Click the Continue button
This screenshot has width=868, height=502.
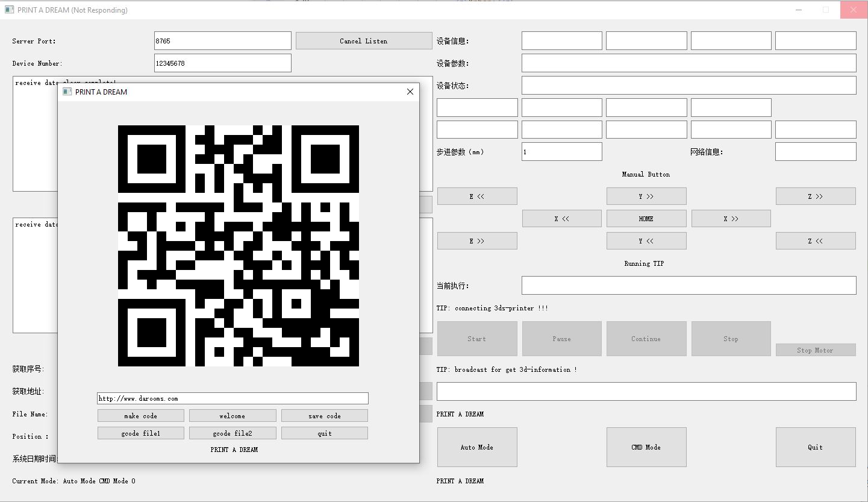(x=646, y=339)
